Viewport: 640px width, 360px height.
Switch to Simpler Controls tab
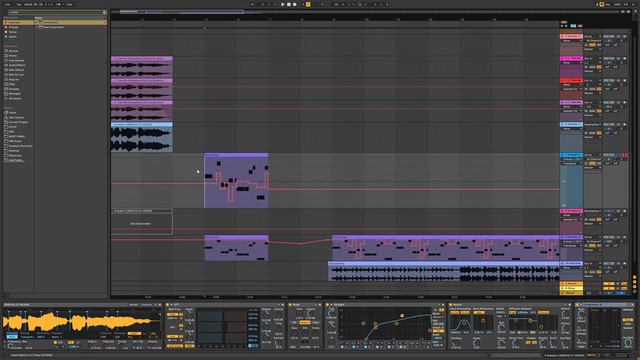coord(146,304)
